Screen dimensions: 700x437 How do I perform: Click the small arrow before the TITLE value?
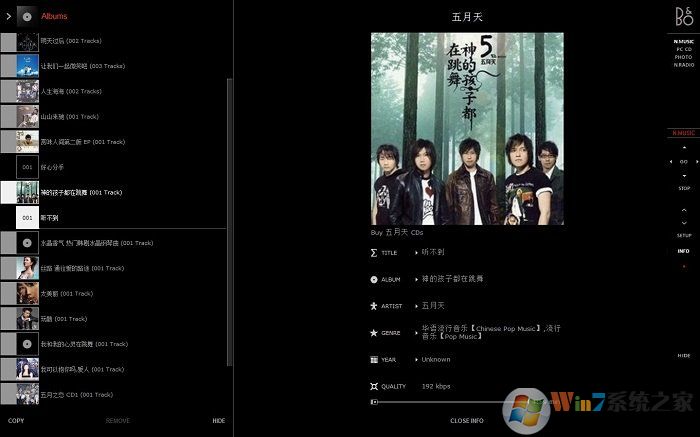[x=416, y=253]
